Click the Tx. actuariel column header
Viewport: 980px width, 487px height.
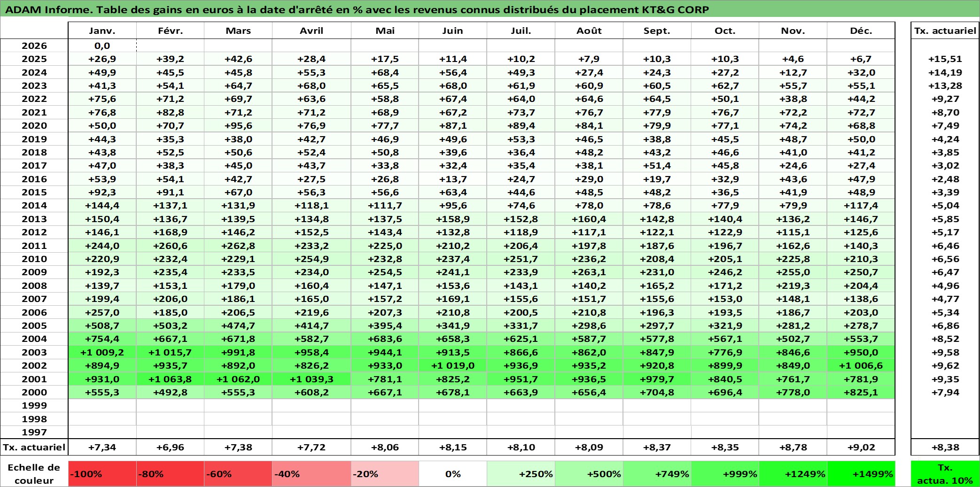point(945,31)
